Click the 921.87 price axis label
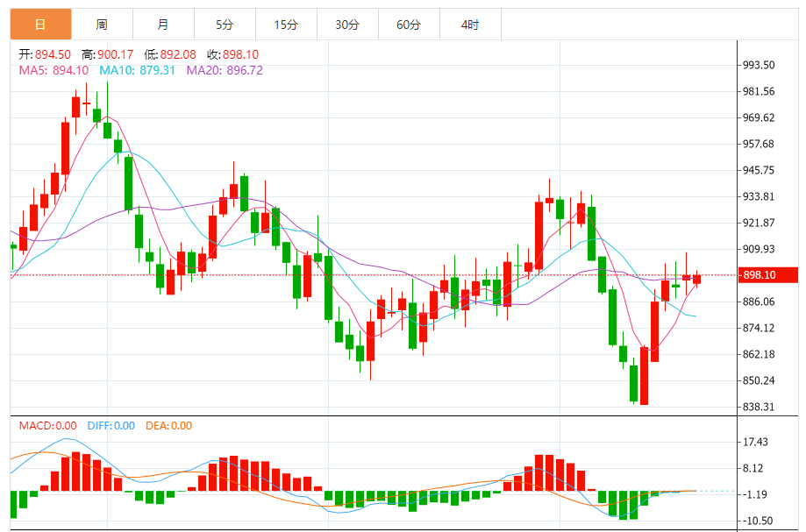The width and height of the screenshot is (806, 532). pyautogui.click(x=759, y=223)
